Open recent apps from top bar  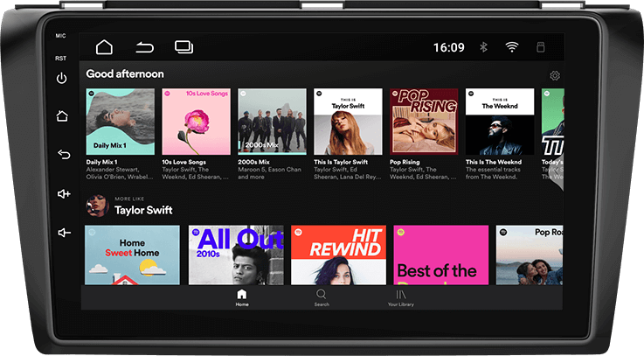point(184,47)
